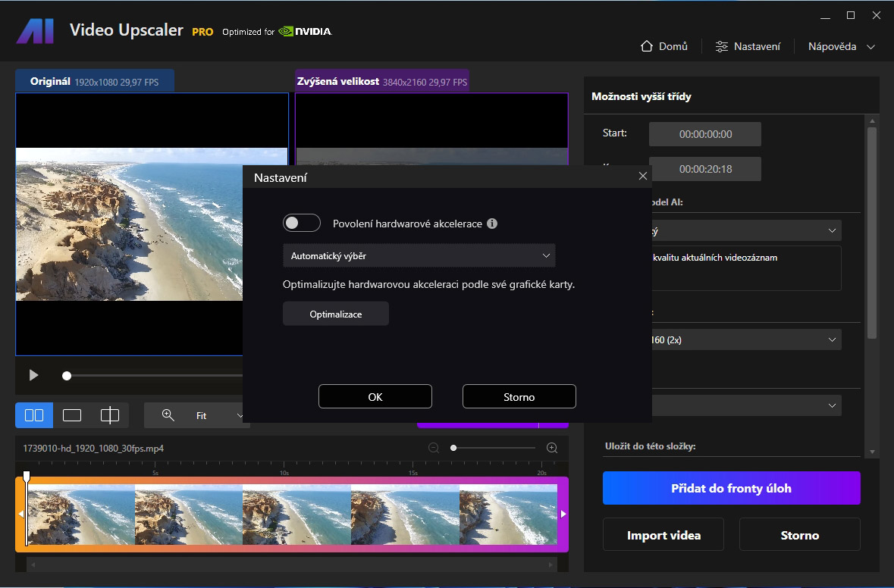894x588 pixels.
Task: Enable the hardware acceleration toggle switch
Action: click(301, 224)
